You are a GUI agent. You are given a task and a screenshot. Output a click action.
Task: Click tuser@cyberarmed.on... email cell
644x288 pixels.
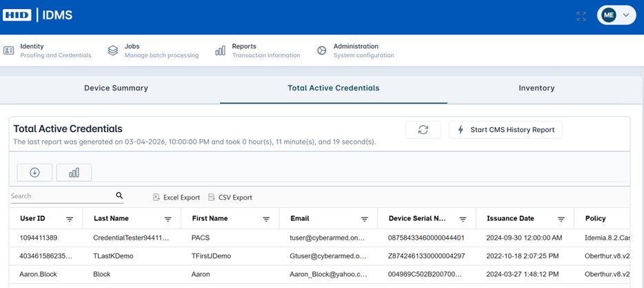click(328, 238)
